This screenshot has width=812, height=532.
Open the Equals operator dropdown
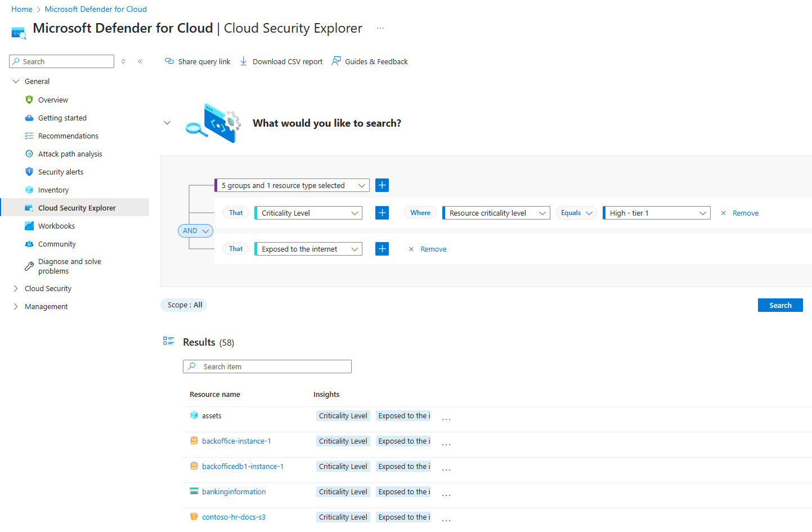click(x=576, y=213)
